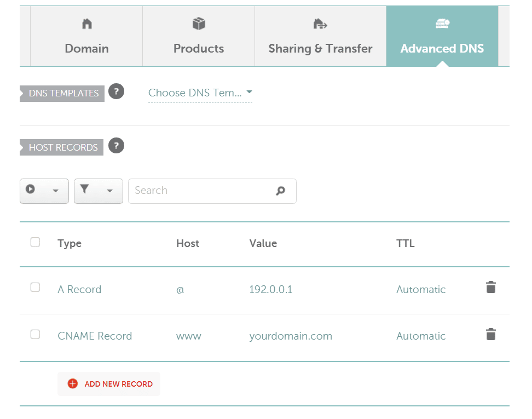532x419 pixels.
Task: Open help icon next to Host Records
Action: click(116, 146)
